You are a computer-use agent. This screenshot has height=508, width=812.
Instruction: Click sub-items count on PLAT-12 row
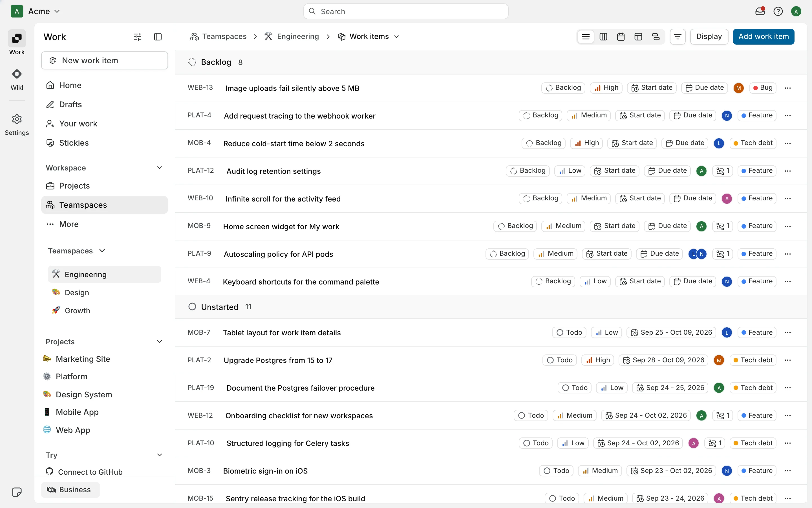723,171
